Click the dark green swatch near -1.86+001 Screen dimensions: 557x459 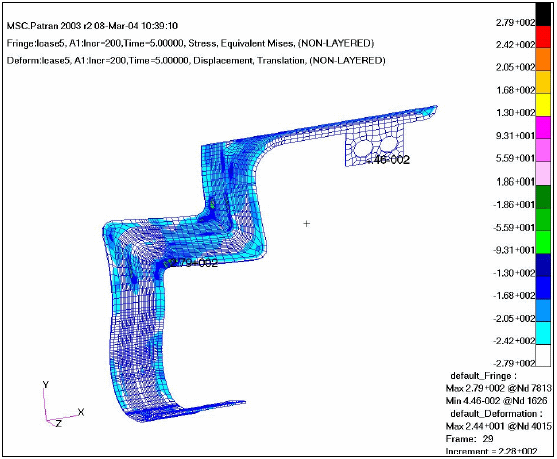543,196
